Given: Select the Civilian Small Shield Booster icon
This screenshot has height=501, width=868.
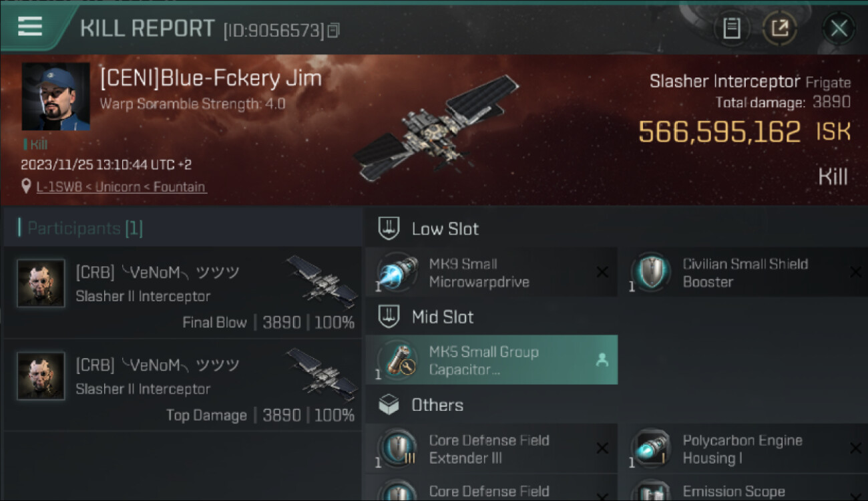Looking at the screenshot, I should tap(651, 273).
